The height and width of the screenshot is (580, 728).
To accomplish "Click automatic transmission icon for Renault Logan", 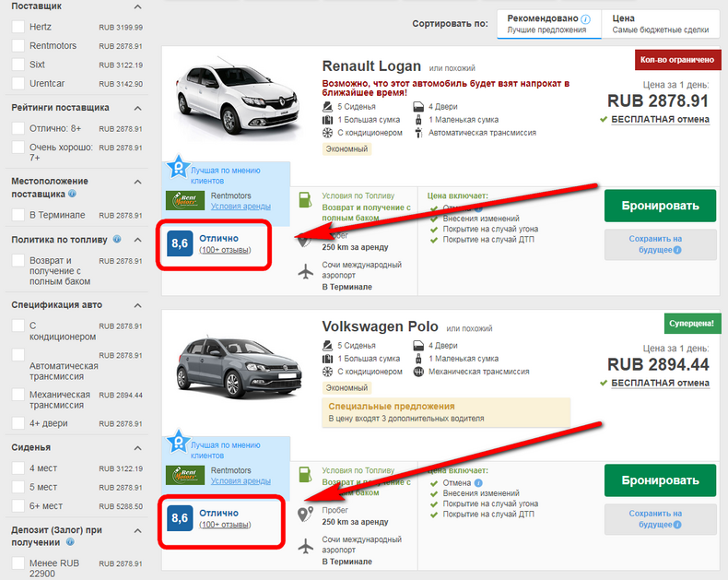I will 418,133.
